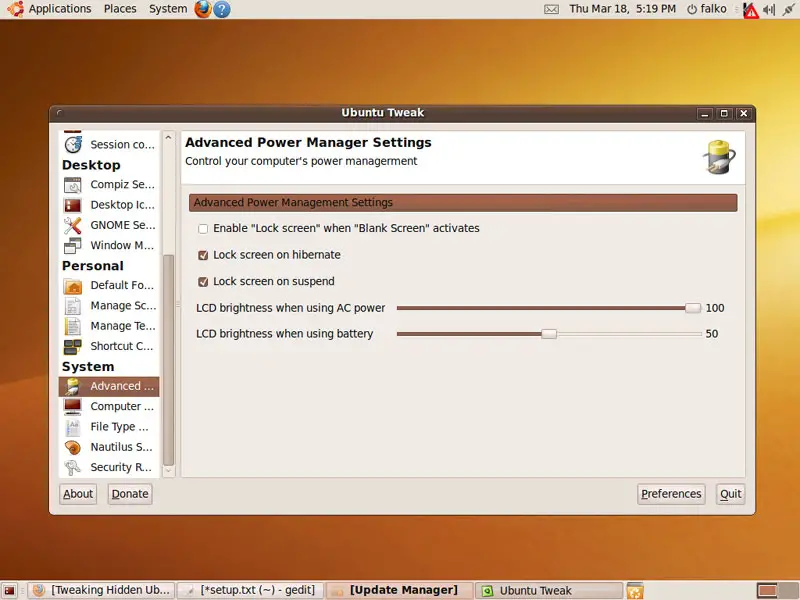
Task: Click the mail envelope indicator
Action: [552, 9]
